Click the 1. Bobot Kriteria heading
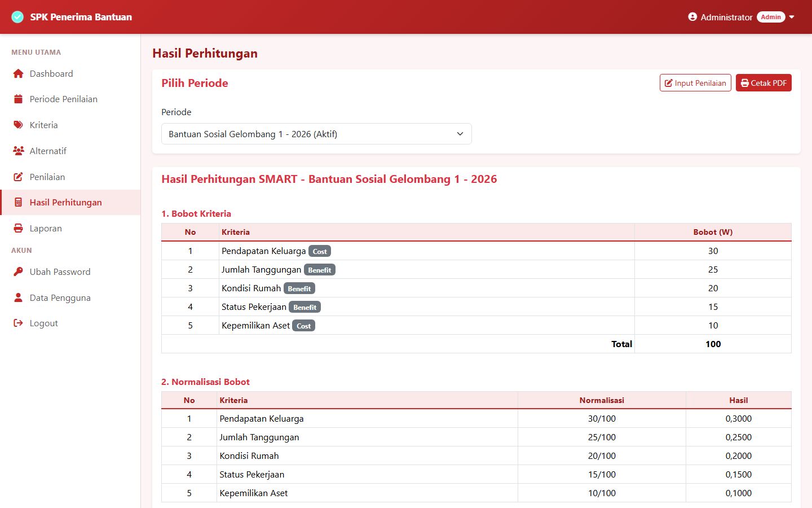Viewport: 812px width, 508px height. pos(196,213)
